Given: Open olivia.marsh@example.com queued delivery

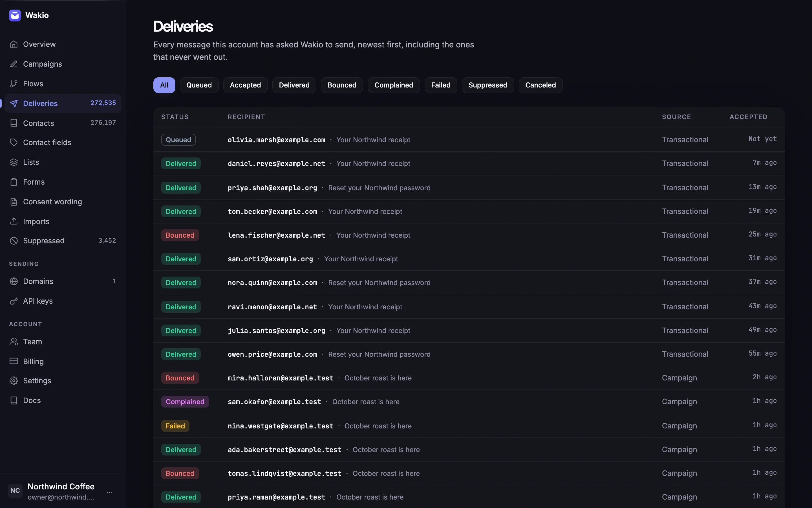Looking at the screenshot, I should tap(469, 140).
